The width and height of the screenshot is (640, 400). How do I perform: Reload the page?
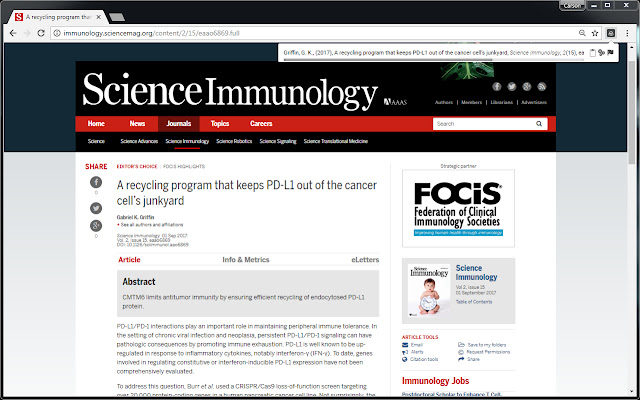coord(41,33)
